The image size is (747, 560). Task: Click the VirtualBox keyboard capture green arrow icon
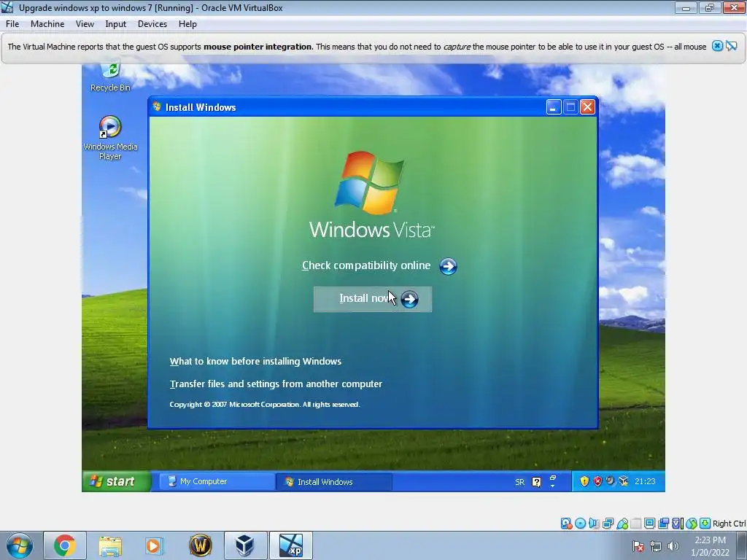coord(705,524)
